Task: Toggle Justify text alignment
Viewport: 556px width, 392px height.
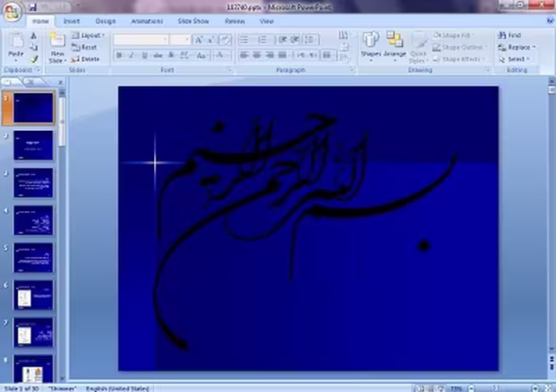Action: point(282,56)
